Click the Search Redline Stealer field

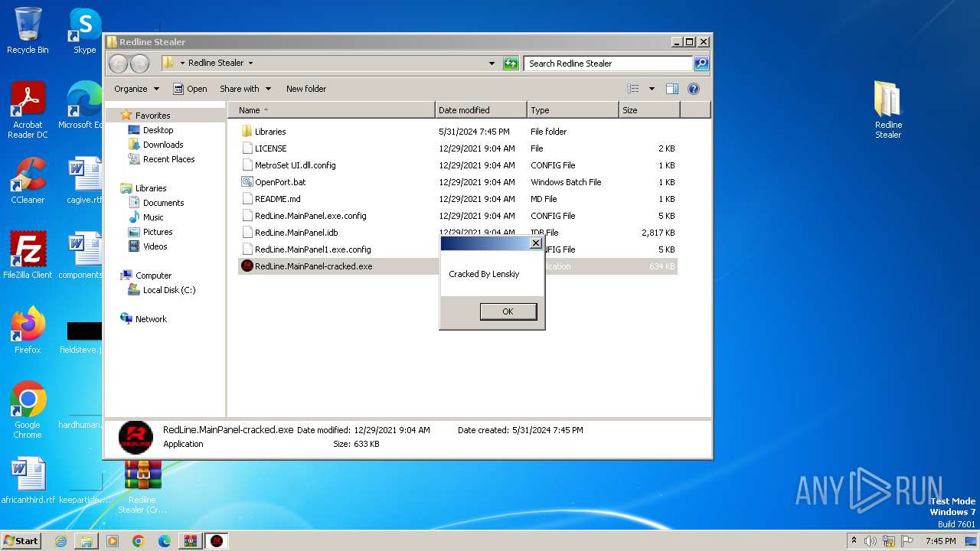click(609, 64)
